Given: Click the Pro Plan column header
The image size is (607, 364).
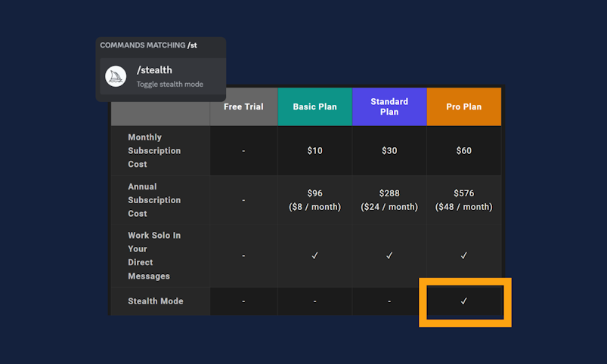Looking at the screenshot, I should [x=464, y=106].
